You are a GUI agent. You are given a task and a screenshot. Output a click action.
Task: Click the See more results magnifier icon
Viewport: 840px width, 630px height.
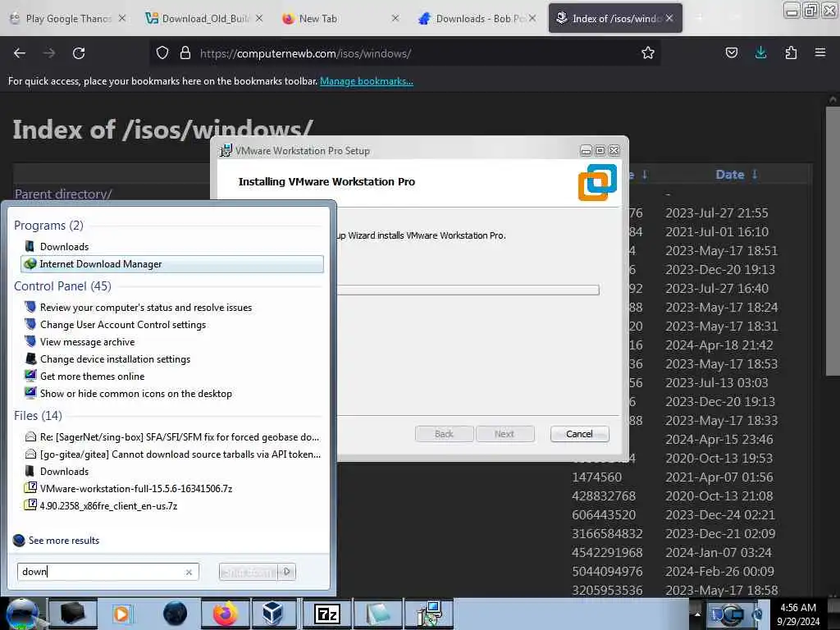pyautogui.click(x=19, y=540)
